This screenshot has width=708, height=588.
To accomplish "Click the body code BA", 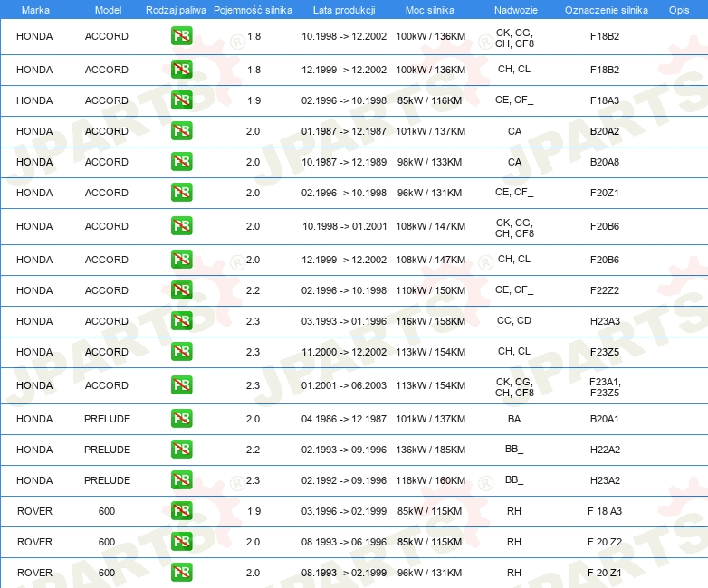I will coord(514,419).
